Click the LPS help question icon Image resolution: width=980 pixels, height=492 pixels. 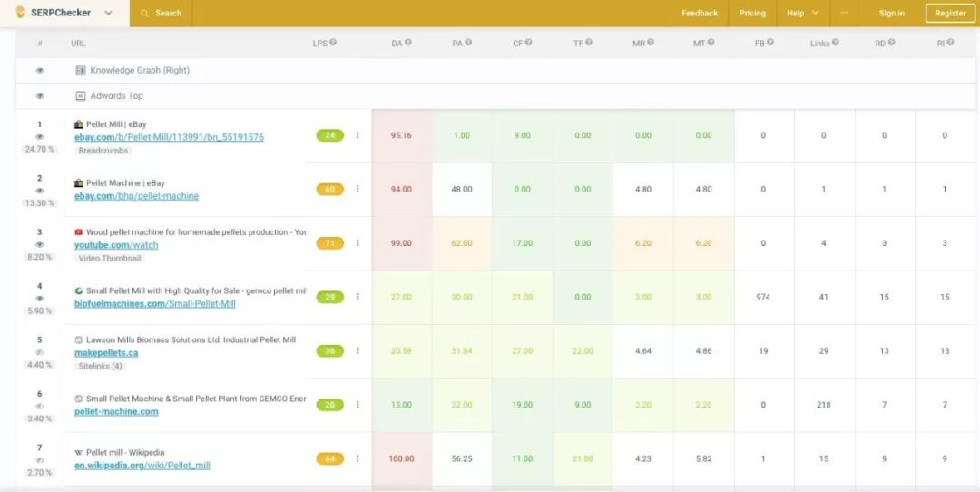(333, 43)
